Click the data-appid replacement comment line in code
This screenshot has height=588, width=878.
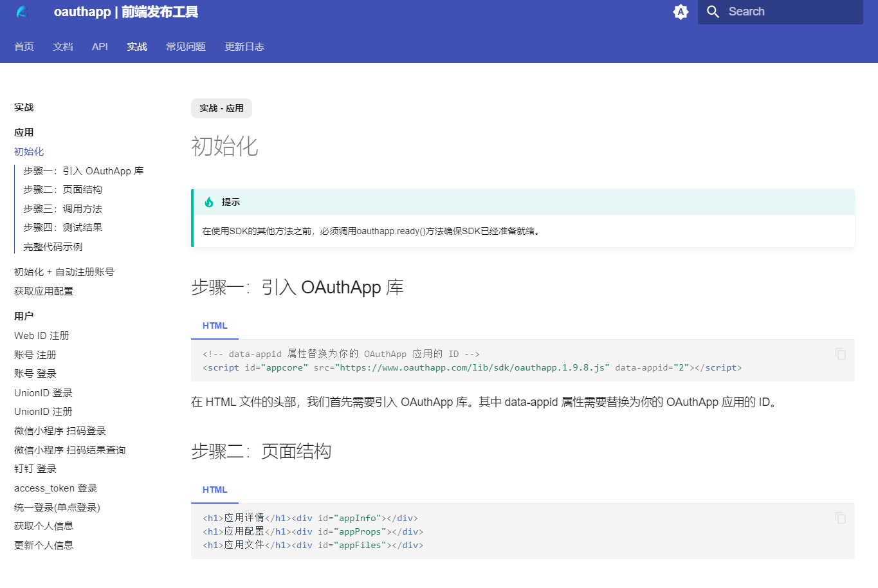tap(341, 354)
